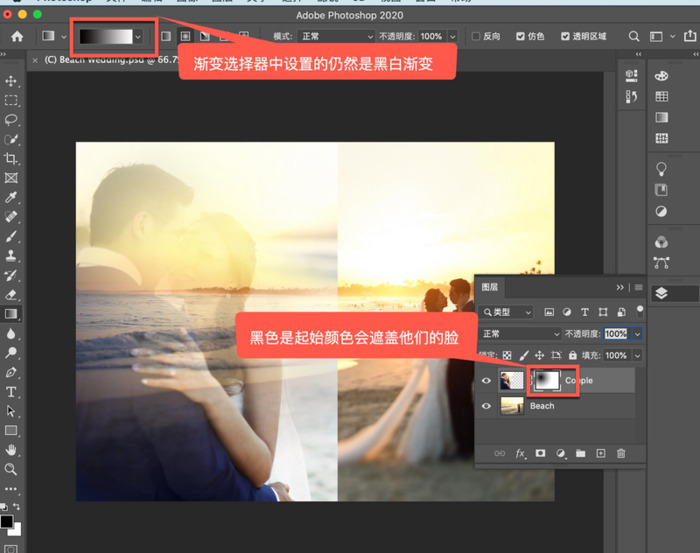
Task: Open the search icon in options bar
Action: point(633,36)
